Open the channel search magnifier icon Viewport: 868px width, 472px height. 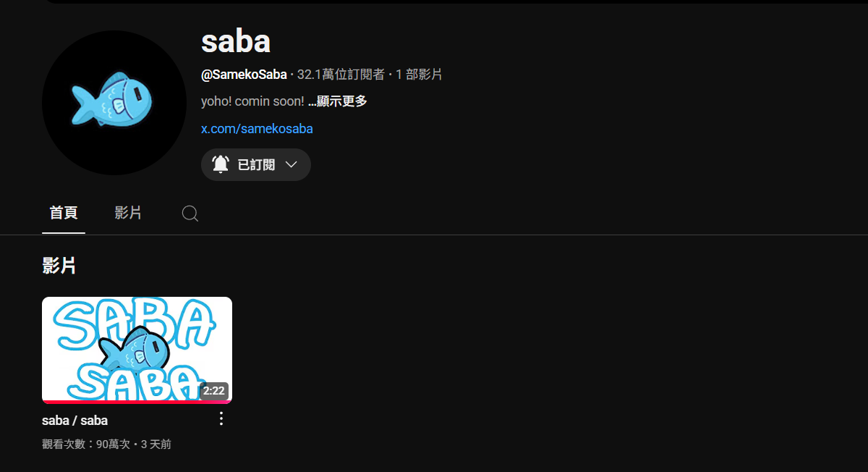click(x=190, y=213)
